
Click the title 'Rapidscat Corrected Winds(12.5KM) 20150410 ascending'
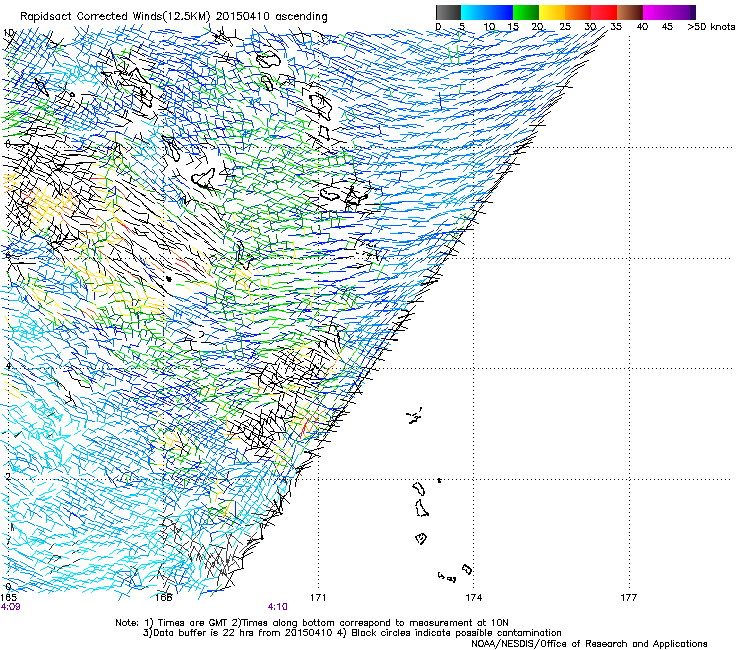pyautogui.click(x=174, y=17)
